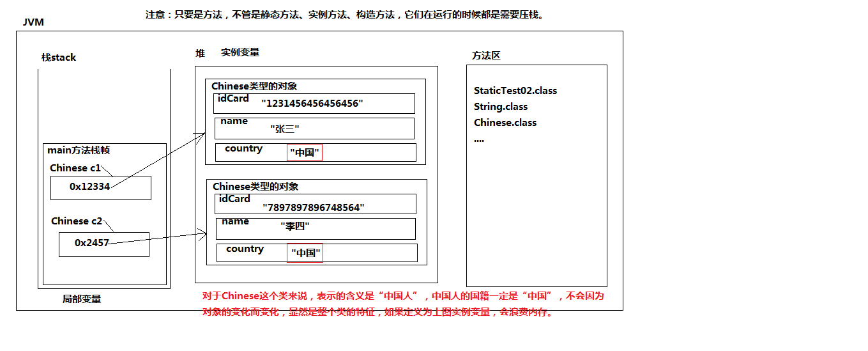Image resolution: width=868 pixels, height=351 pixels.
Task: Click the red "中国" box under 李四
Action: coord(305,253)
